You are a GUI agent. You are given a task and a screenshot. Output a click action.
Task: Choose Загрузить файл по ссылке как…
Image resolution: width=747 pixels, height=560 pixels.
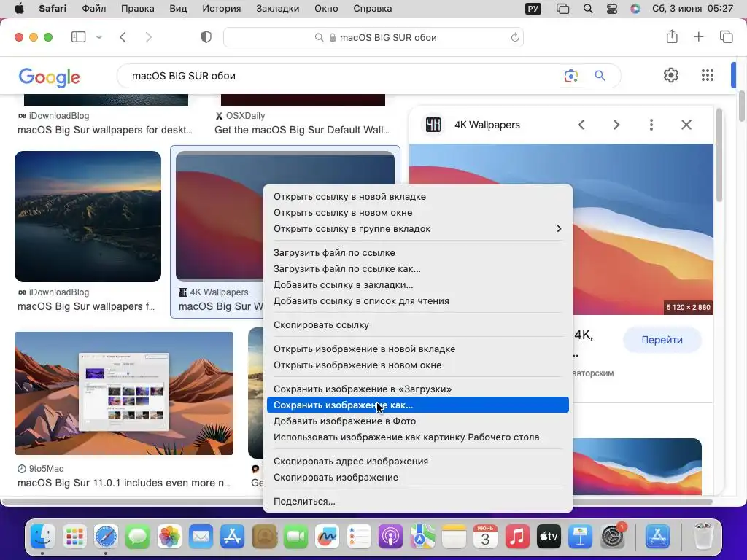coord(417,268)
